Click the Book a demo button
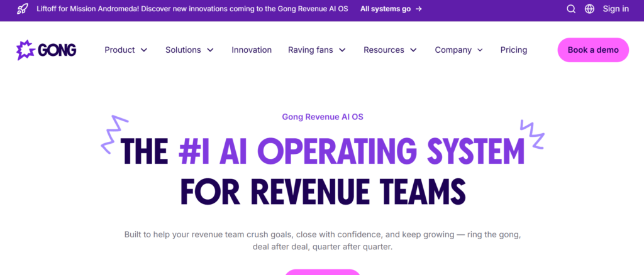This screenshot has height=275, width=644. [592, 50]
